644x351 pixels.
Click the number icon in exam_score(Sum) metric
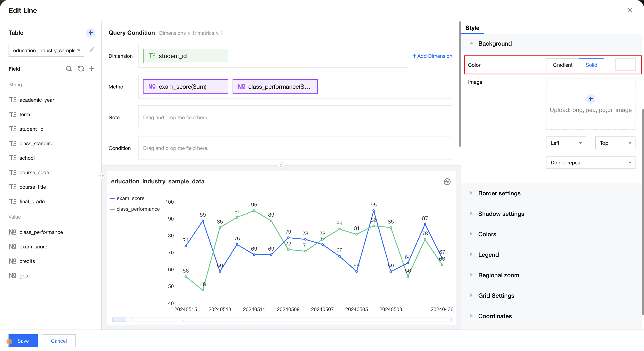click(x=152, y=87)
